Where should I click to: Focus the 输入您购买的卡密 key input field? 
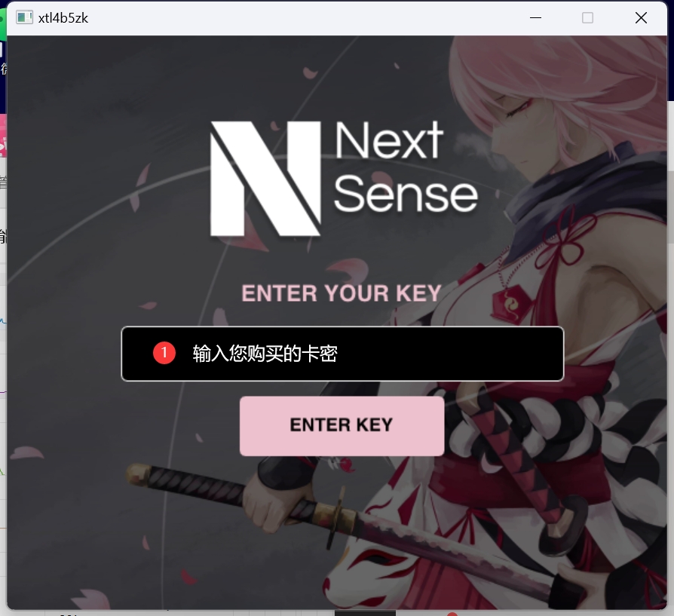click(x=342, y=354)
